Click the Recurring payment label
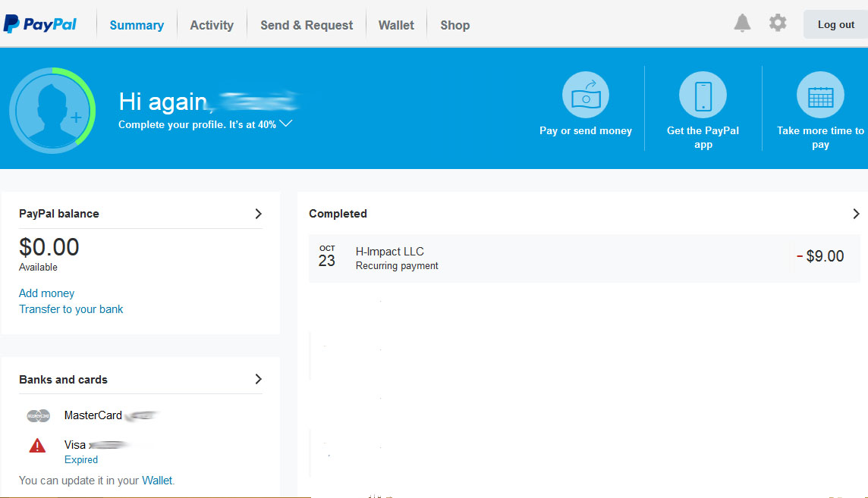Image resolution: width=868 pixels, height=498 pixels. point(397,266)
